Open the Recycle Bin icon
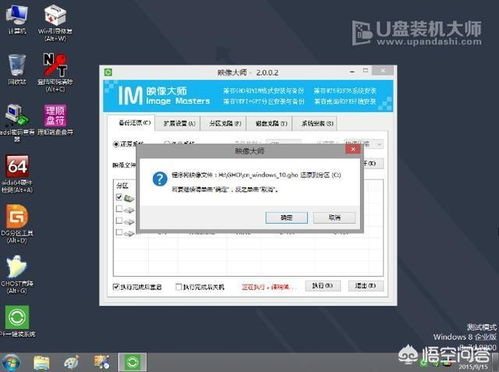The width and height of the screenshot is (499, 372). pos(17,69)
